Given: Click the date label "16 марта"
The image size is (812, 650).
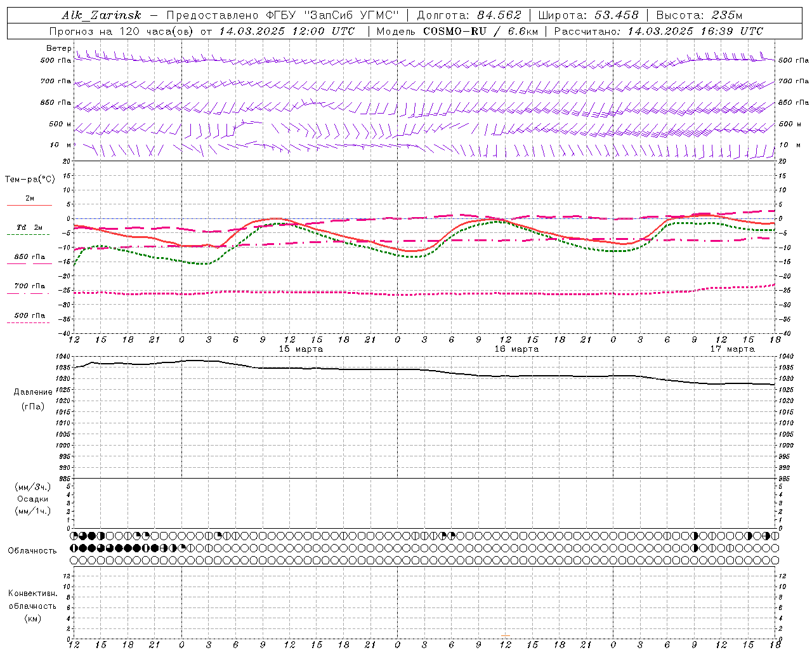Looking at the screenshot, I should 516,349.
